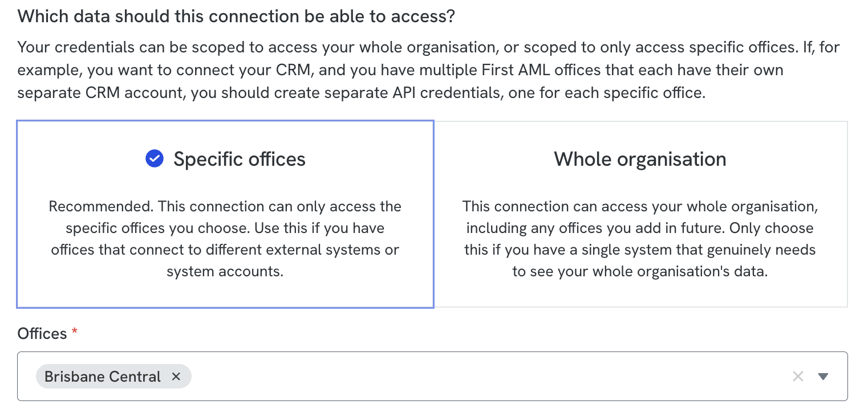Click the Recommended description under Specific offices

click(225, 239)
